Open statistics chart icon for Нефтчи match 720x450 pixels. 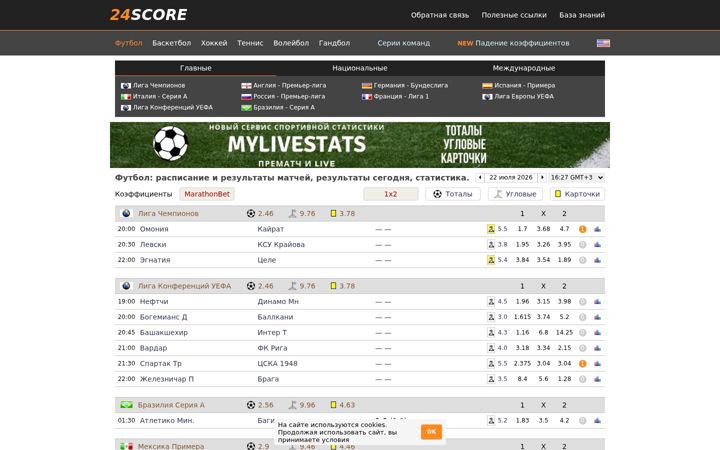(597, 302)
